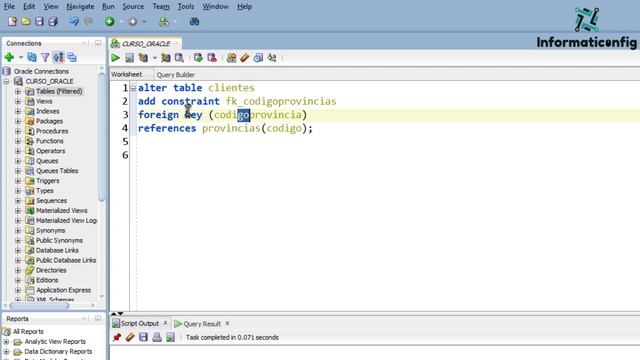This screenshot has height=360, width=640.
Task: Select the Functions tree item
Action: (50, 141)
